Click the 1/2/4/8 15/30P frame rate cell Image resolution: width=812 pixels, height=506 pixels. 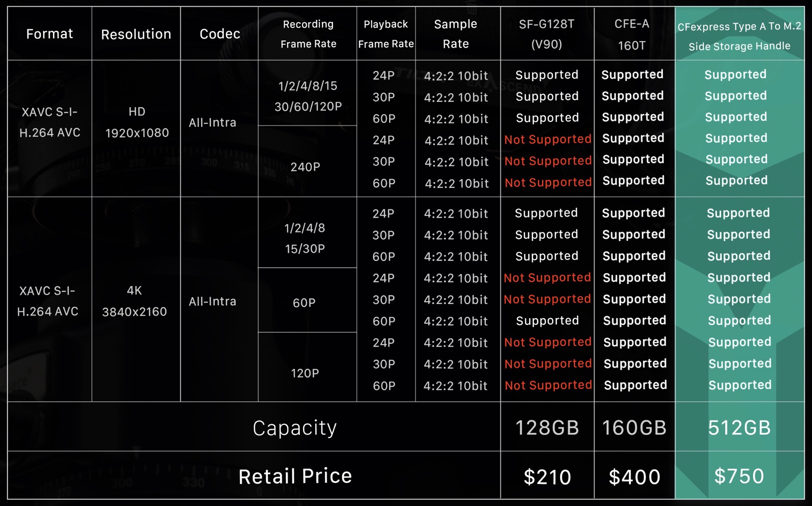[x=305, y=238]
